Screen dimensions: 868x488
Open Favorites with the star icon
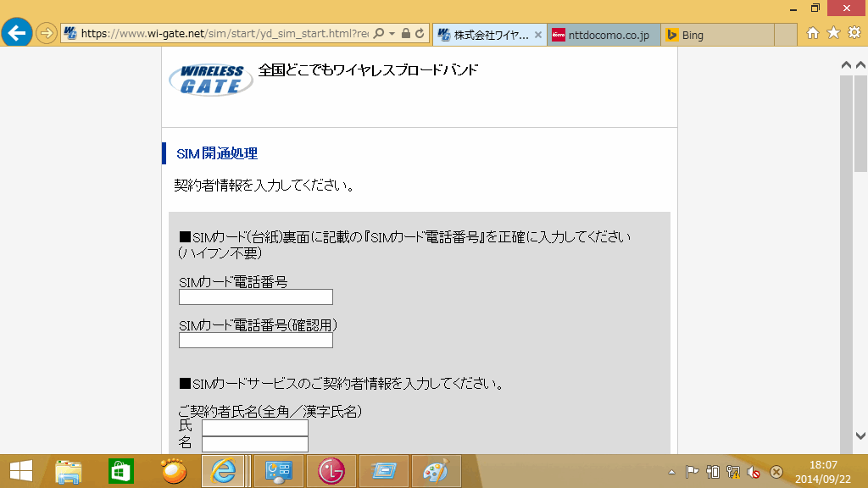[833, 33]
